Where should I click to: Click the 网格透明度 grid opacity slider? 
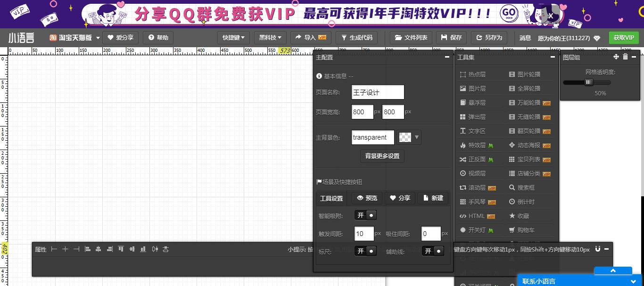point(587,82)
